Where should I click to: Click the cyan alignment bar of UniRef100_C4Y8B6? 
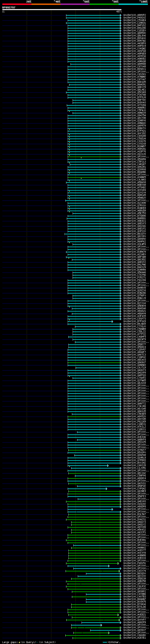pos(104,594)
